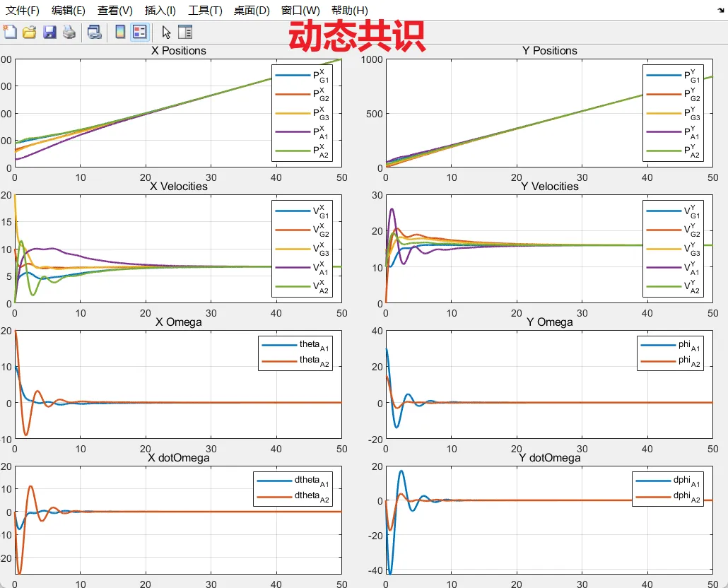Select the X Velocities plot title
This screenshot has width=728, height=588.
tap(179, 186)
